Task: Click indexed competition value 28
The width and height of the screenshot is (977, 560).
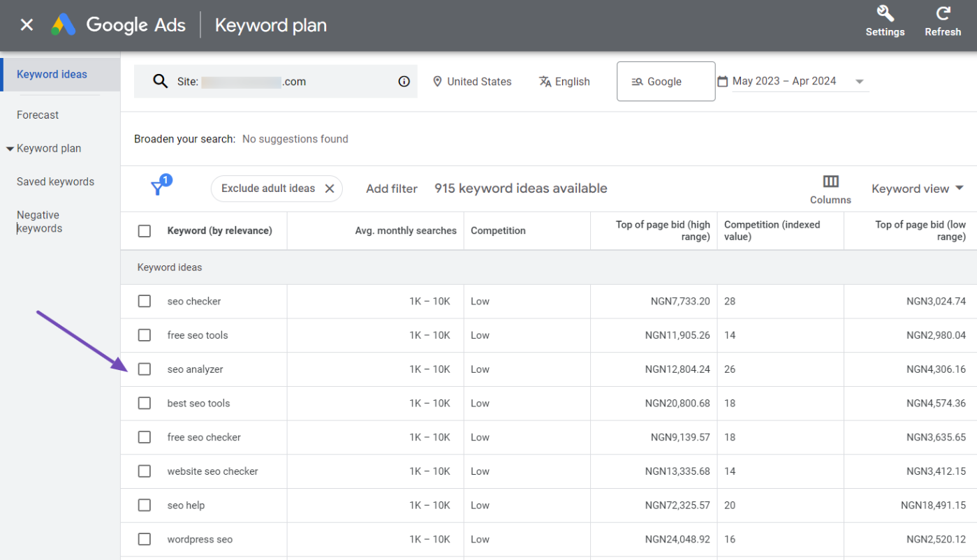Action: [730, 302]
